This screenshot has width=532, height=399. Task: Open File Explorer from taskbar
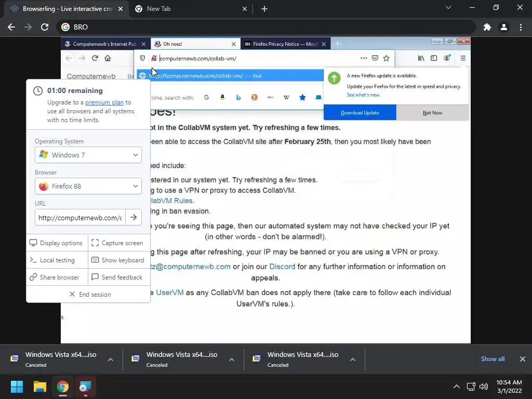click(39, 387)
